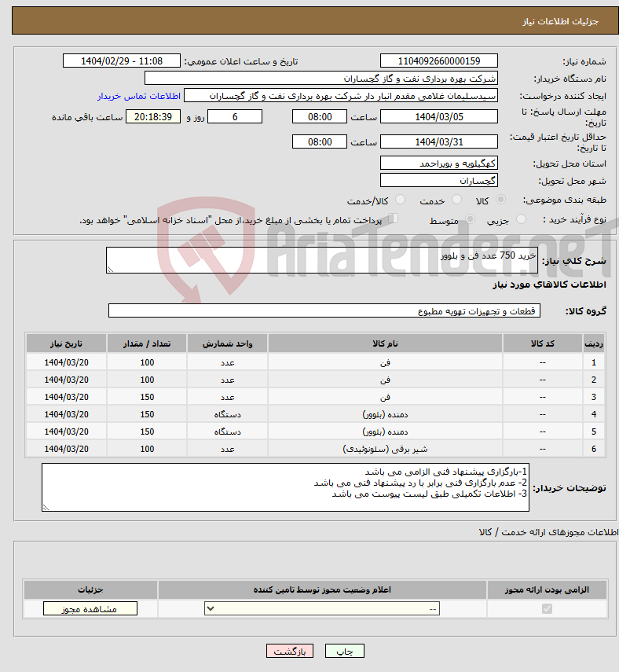Click the delivery city field گچساران
Screen dimensions: 619x672
439,181
